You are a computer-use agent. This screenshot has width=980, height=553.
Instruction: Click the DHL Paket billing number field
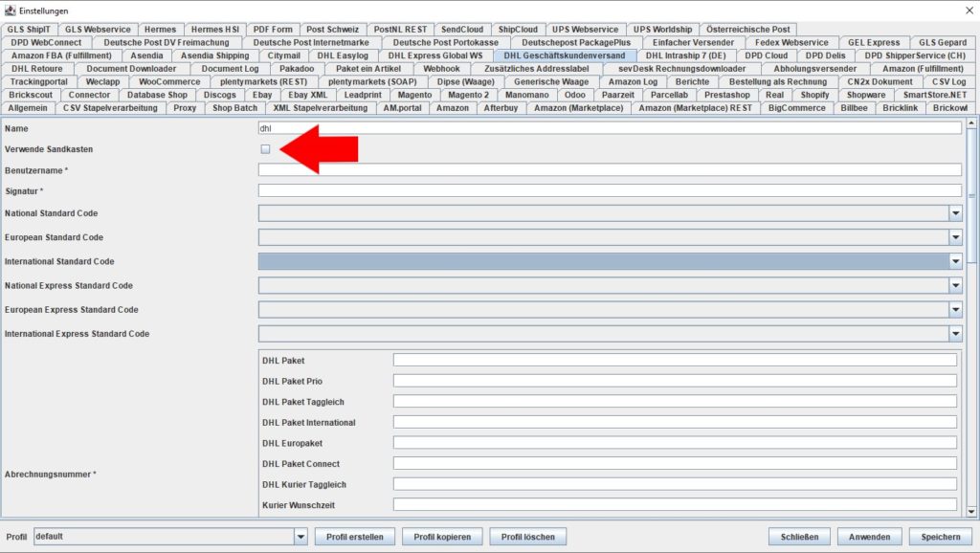pos(675,360)
